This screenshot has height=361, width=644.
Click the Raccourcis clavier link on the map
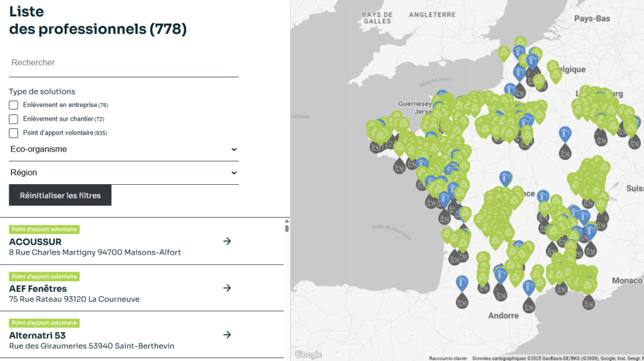(448, 358)
